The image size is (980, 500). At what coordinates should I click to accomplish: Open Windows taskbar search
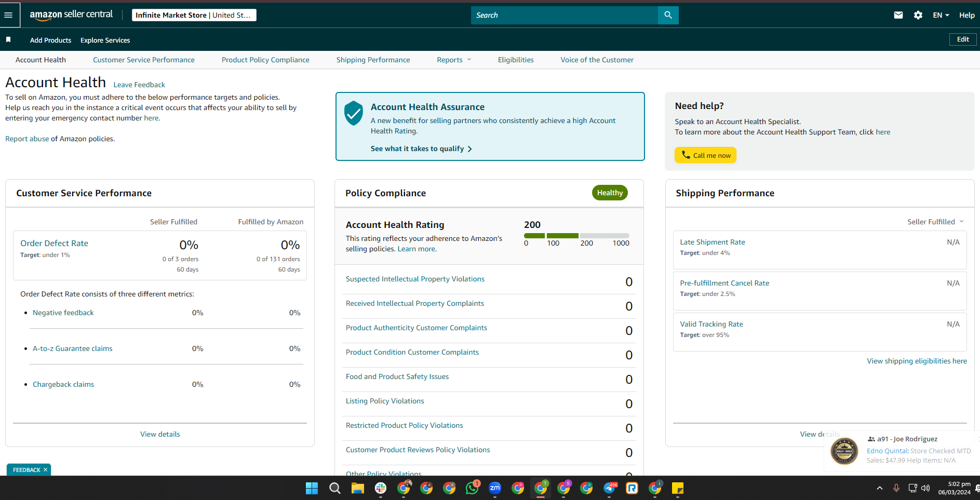tap(335, 488)
